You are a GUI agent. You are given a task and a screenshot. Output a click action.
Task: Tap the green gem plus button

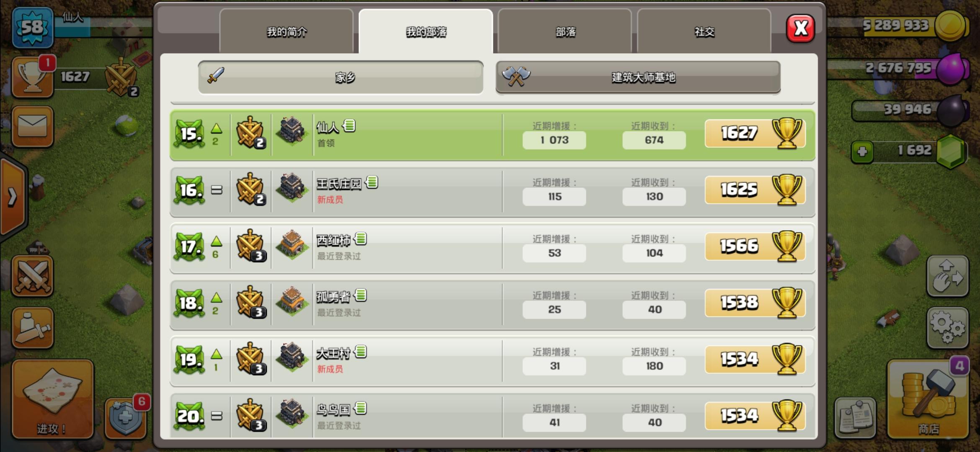[x=862, y=152]
